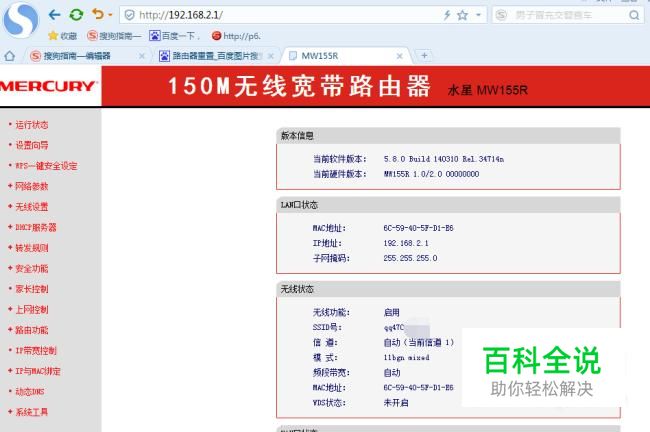Click the Sogou search engine icon
650x432 pixels.
click(x=501, y=15)
